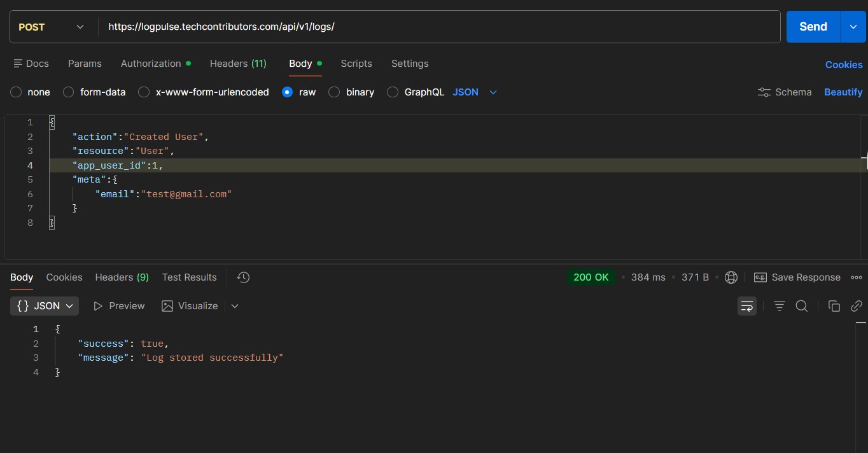Viewport: 868px width, 453px height.
Task: Open network information via the globe icon
Action: 731,277
